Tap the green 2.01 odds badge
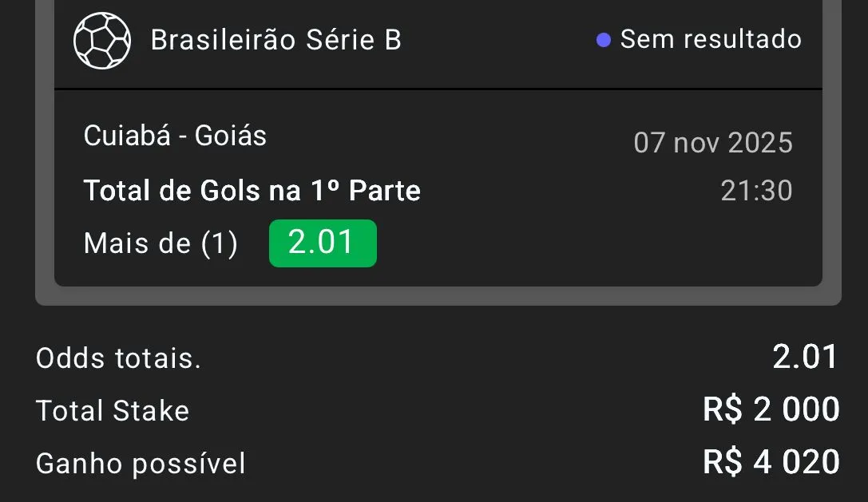The width and height of the screenshot is (868, 502). coord(323,243)
